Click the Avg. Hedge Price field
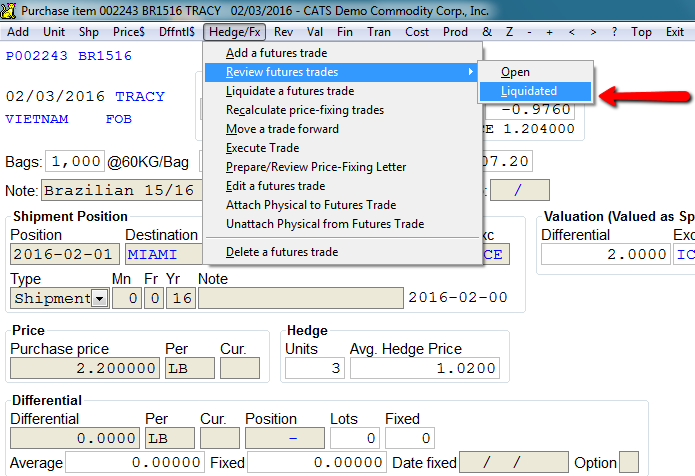Screen dimensions: 695x476 425,368
